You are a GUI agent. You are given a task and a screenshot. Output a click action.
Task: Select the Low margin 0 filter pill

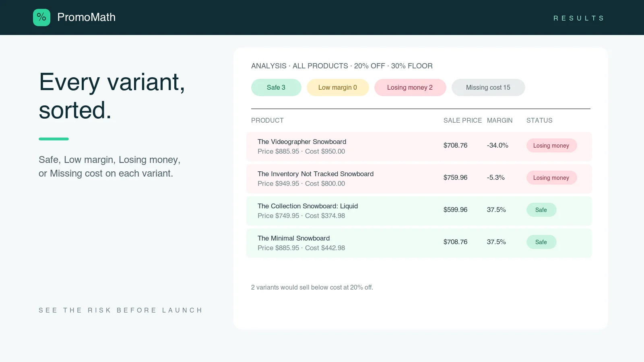pyautogui.click(x=338, y=87)
